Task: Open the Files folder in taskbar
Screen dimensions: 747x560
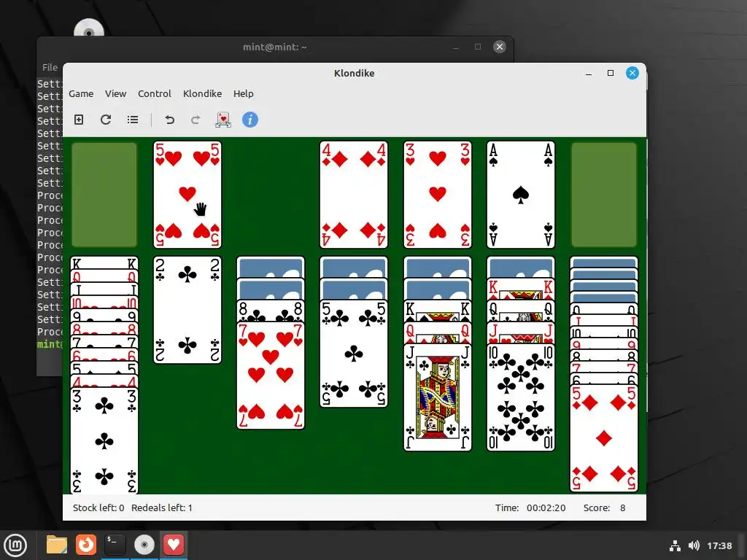Action: 57,545
